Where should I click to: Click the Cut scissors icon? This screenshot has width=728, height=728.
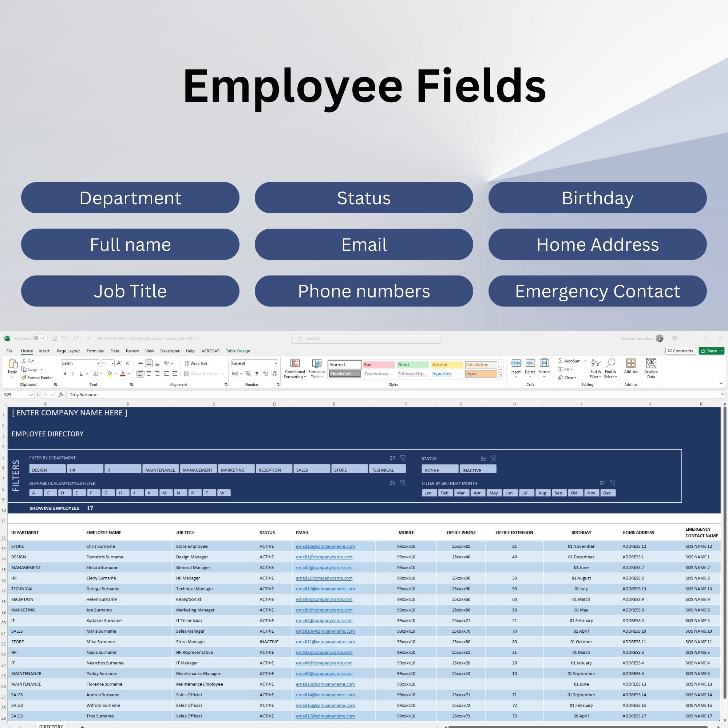pyautogui.click(x=24, y=361)
